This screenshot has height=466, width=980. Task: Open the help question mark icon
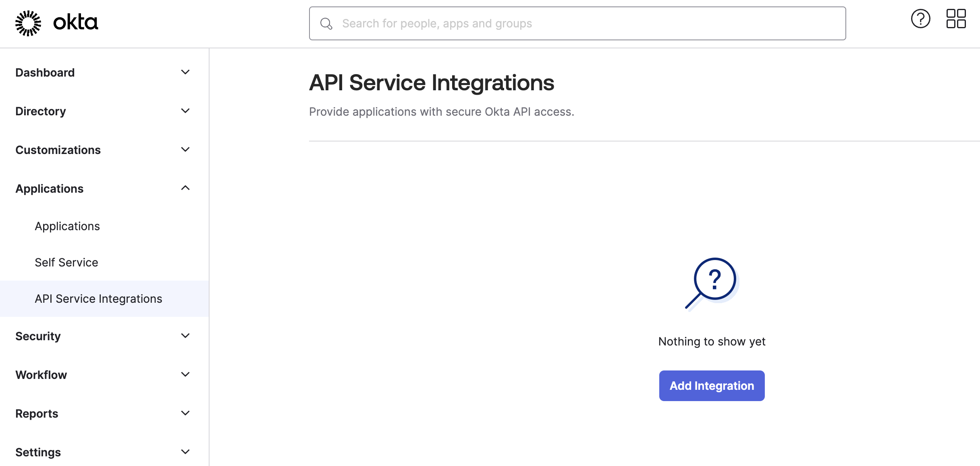[920, 19]
